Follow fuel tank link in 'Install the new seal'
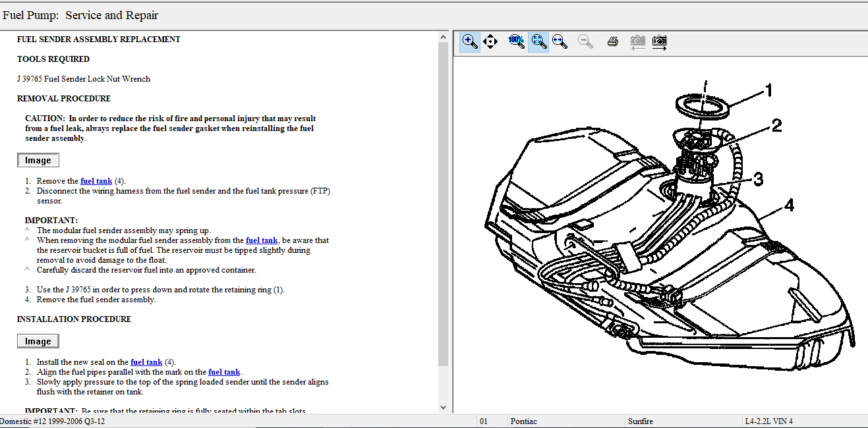Image resolution: width=868 pixels, height=428 pixels. pyautogui.click(x=146, y=362)
